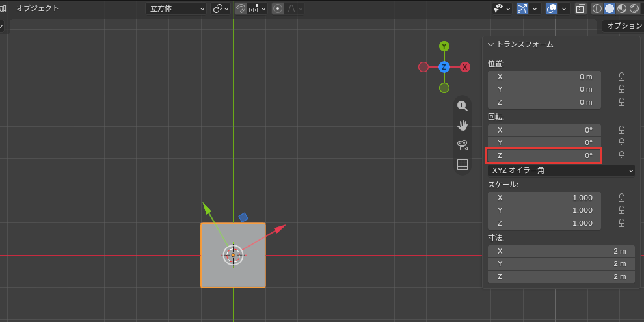Image resolution: width=644 pixels, height=322 pixels.
Task: Open the pivot point link-icon dropdown
Action: pyautogui.click(x=221, y=8)
